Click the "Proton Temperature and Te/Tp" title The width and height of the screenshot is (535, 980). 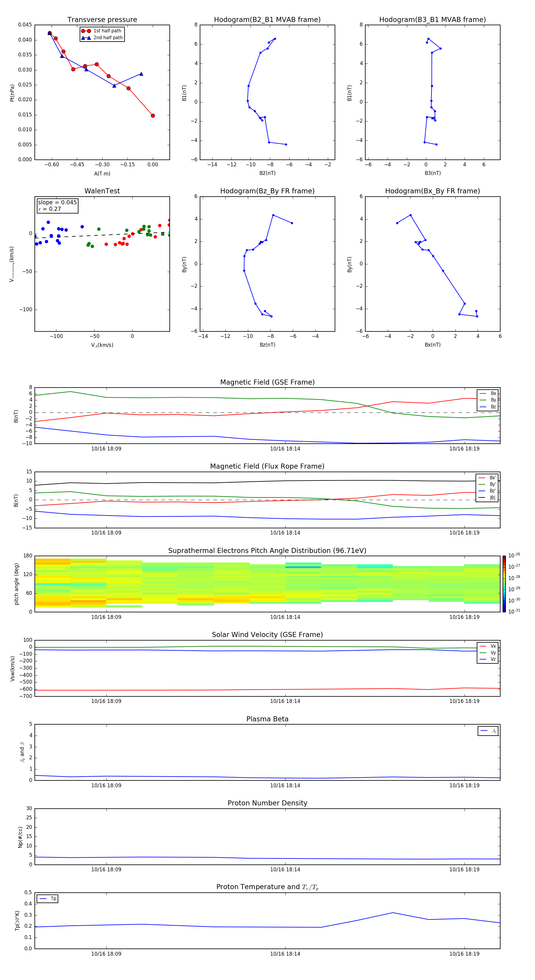(267, 887)
